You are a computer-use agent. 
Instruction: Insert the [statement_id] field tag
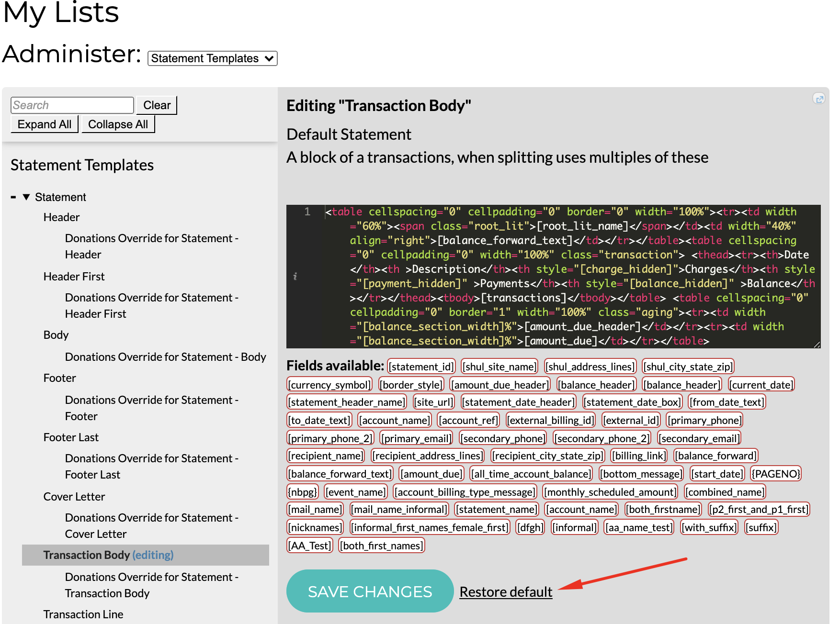coord(421,367)
